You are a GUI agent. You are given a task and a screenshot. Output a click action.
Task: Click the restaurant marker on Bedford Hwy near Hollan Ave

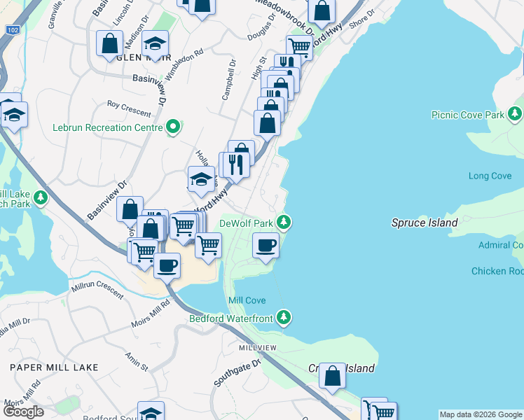coord(236,167)
